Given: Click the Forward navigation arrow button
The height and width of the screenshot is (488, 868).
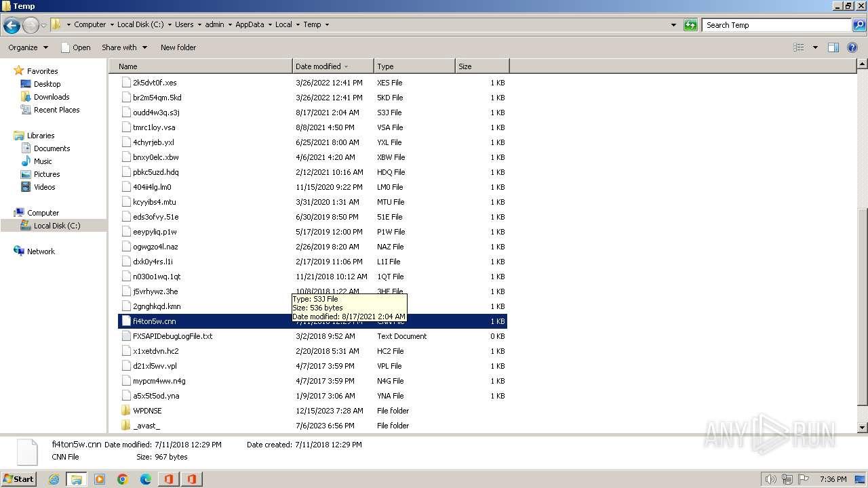Looking at the screenshot, I should pos(31,26).
